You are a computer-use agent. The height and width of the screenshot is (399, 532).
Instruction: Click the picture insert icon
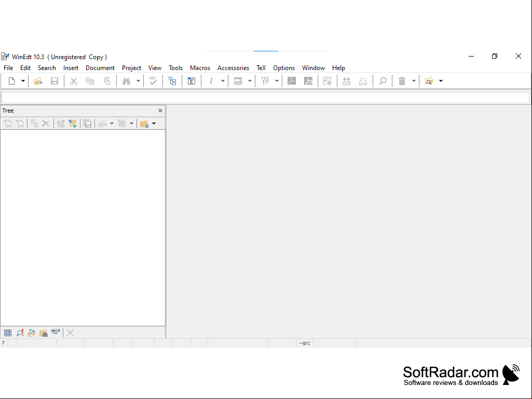pos(238,81)
